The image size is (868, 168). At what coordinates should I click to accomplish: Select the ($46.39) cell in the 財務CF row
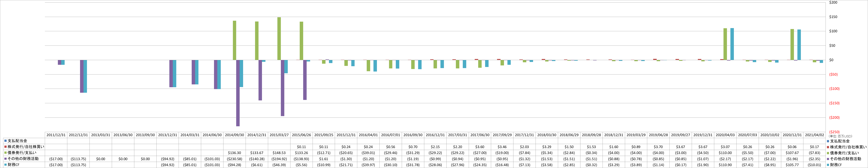click(x=279, y=165)
